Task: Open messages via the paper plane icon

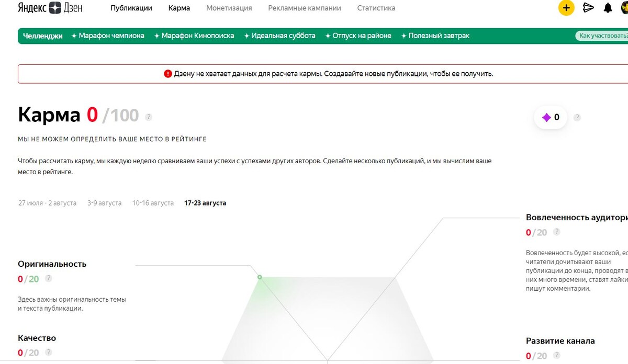Action: (x=588, y=8)
